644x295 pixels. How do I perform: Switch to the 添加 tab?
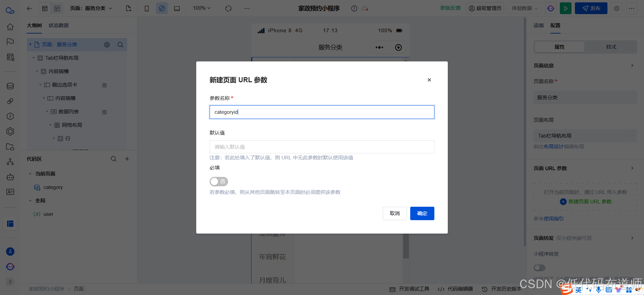tap(539, 26)
